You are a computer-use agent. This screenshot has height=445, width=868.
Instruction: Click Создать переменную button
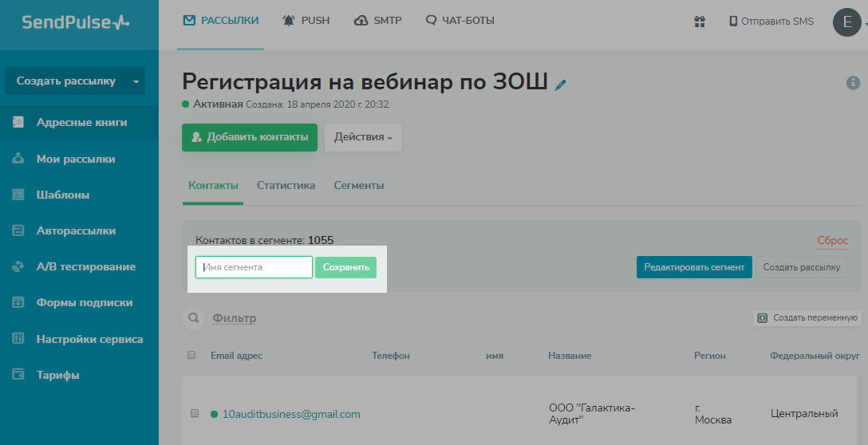point(807,317)
